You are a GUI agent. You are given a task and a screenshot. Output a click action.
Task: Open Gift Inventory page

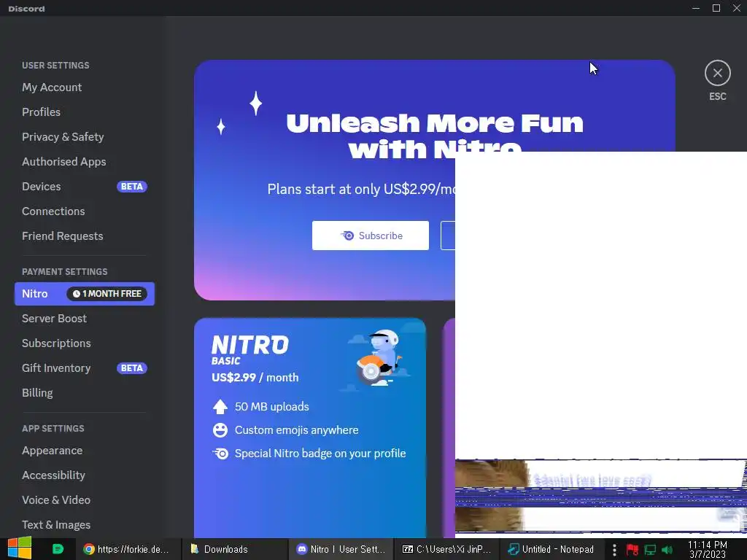click(56, 368)
